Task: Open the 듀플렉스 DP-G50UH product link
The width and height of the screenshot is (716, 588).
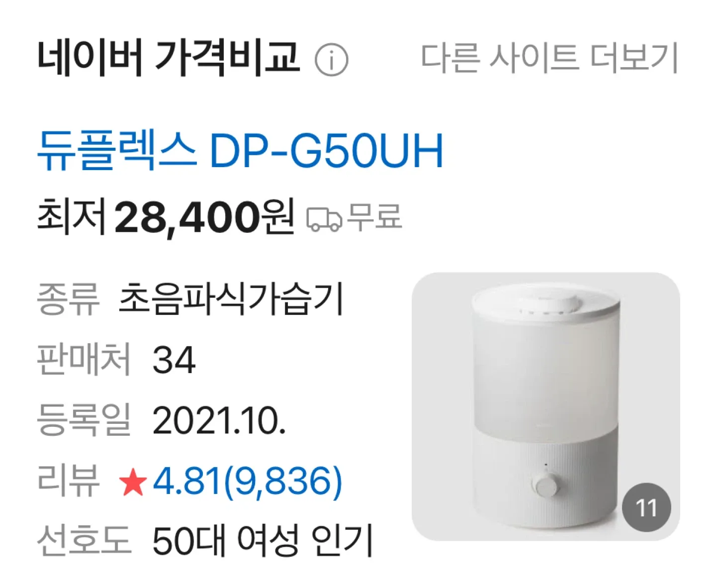Action: click(x=240, y=151)
